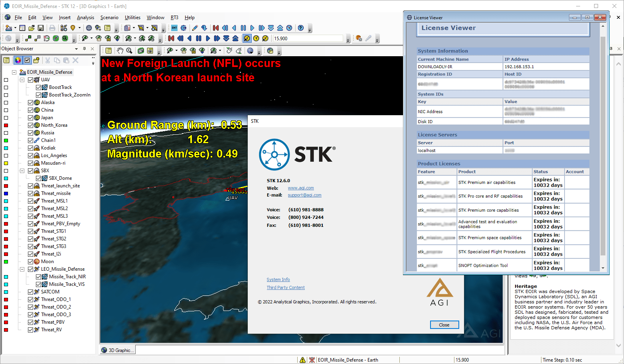624x364 pixels.
Task: Open the Scenario menu
Action: point(109,18)
